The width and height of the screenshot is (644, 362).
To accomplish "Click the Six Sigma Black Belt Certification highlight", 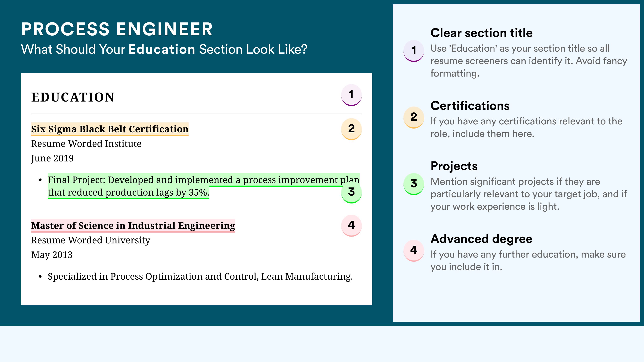I will click(110, 129).
